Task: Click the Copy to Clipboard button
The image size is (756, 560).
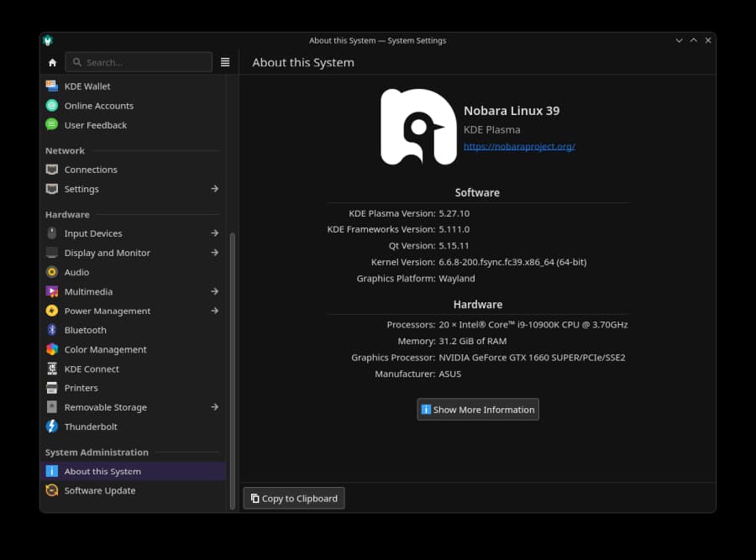Action: (294, 499)
